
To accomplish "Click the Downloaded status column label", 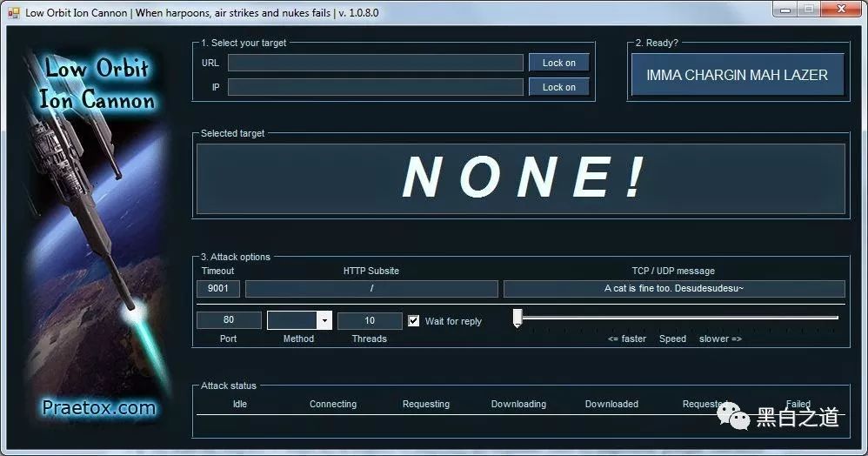I will tap(611, 404).
